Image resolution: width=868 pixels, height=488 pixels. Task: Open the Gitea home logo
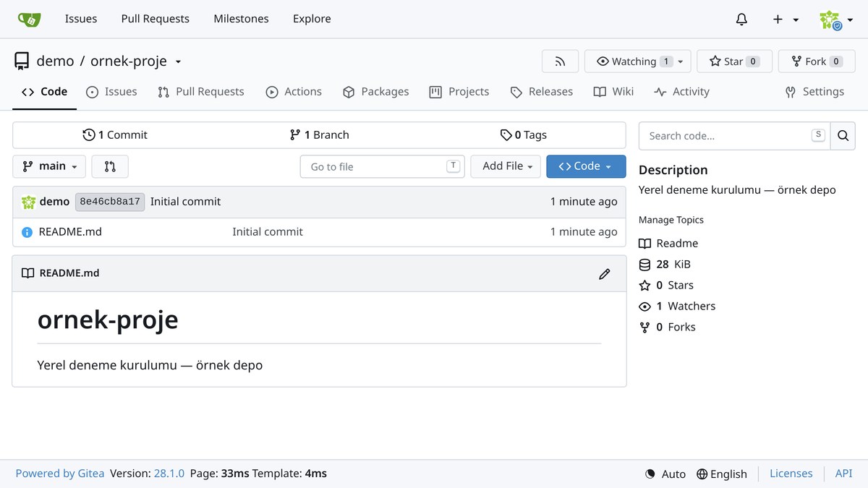pos(29,19)
